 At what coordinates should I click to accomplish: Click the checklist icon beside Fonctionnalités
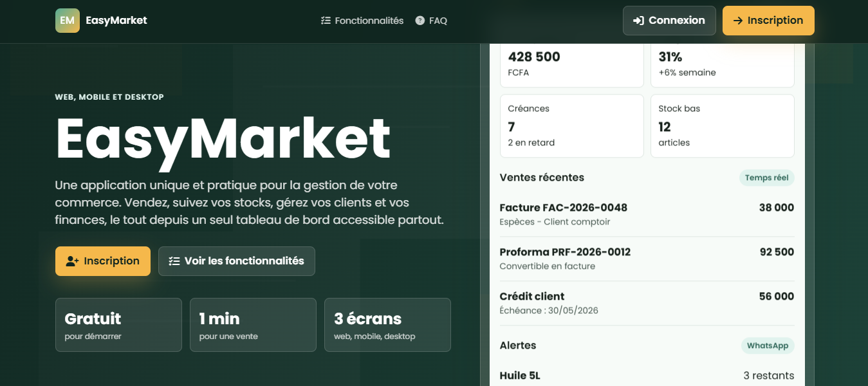[x=326, y=21]
